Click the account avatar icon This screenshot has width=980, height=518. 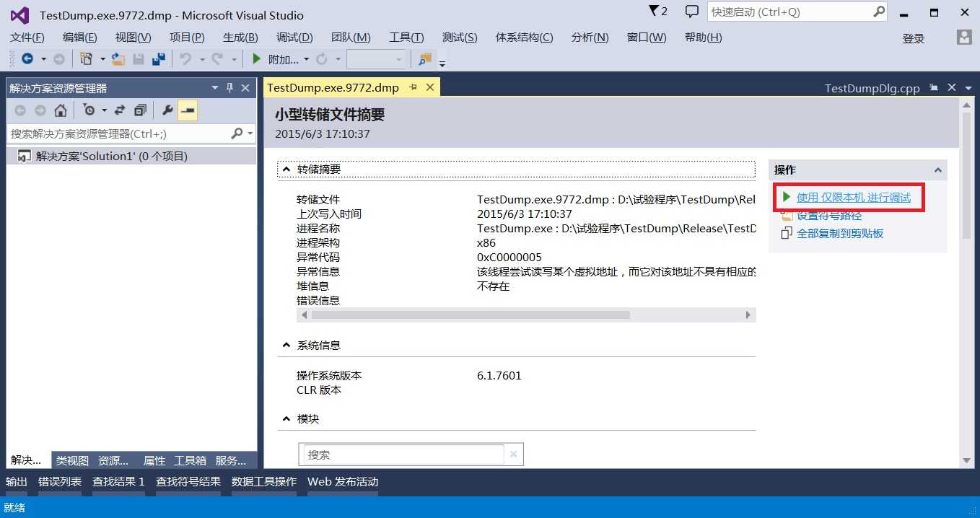tap(963, 38)
